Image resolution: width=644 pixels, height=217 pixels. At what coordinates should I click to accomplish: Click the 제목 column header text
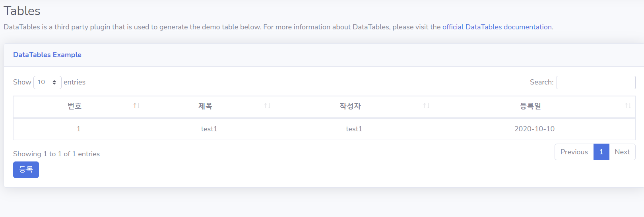tap(205, 106)
